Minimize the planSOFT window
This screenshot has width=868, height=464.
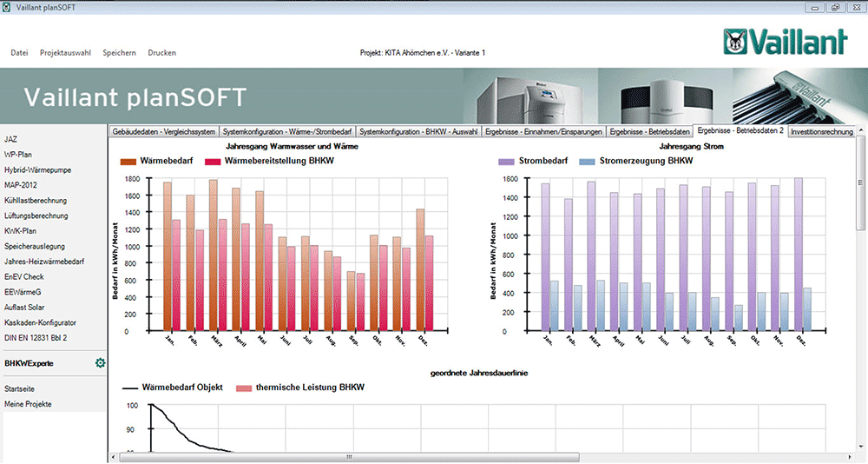815,7
